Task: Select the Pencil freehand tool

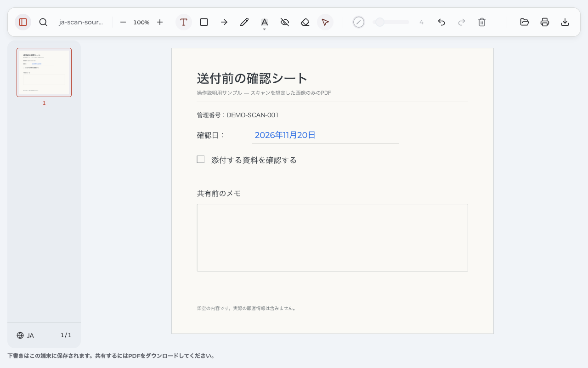Action: (x=244, y=22)
